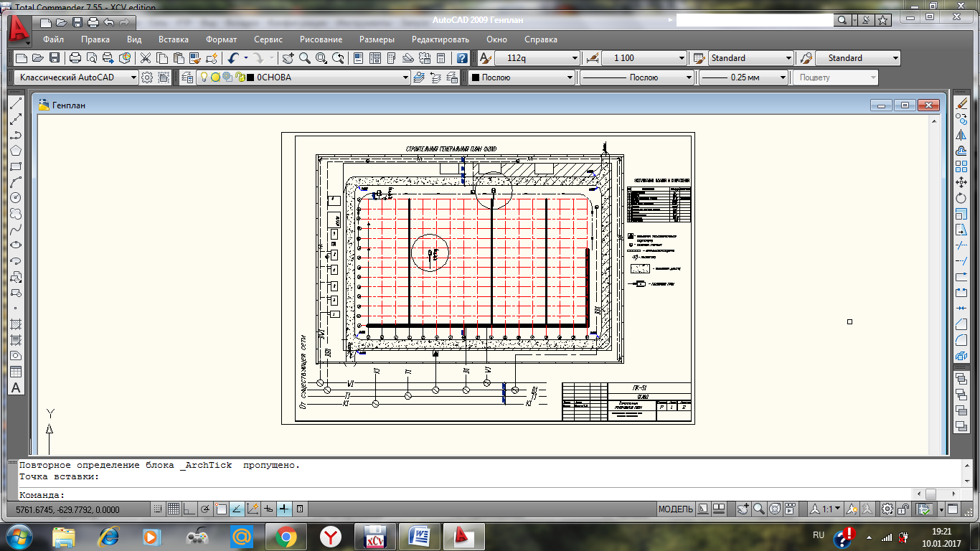Image resolution: width=980 pixels, height=551 pixels.
Task: Click the black layer color swatch
Action: tap(250, 77)
